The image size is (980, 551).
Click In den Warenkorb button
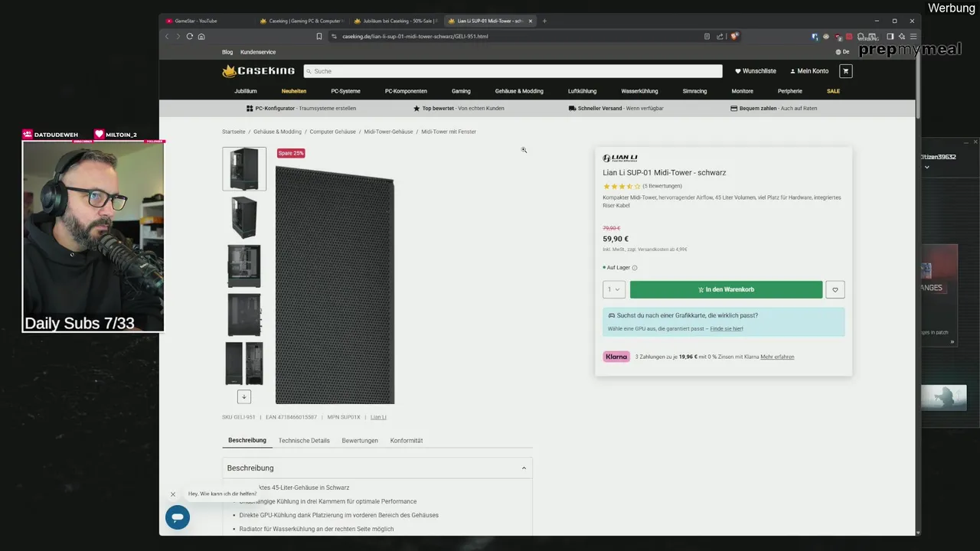click(x=726, y=289)
